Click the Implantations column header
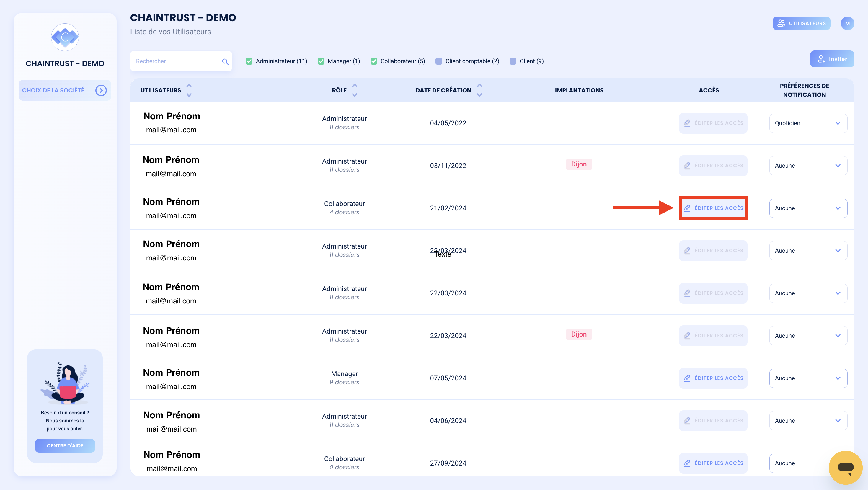Screen dimensions: 868x490 (x=579, y=90)
